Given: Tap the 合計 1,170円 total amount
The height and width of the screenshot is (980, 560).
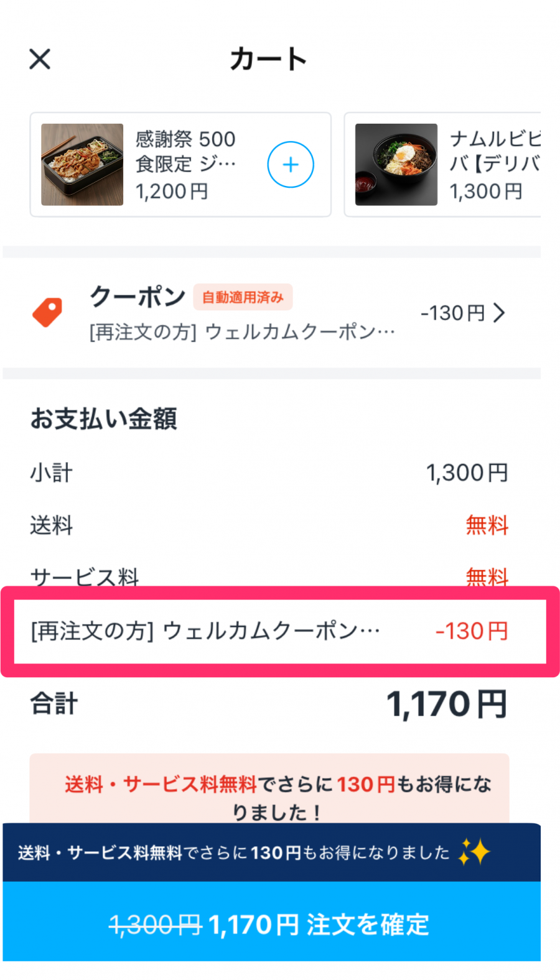Looking at the screenshot, I should pos(447,705).
